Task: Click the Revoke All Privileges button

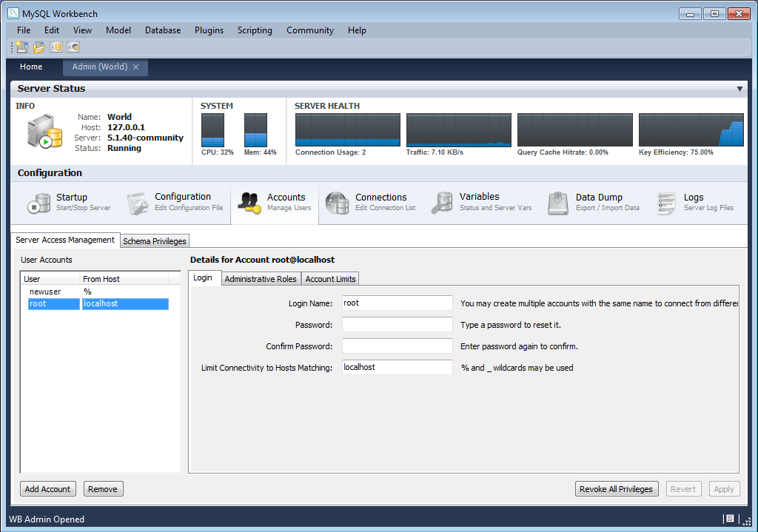Action: coord(617,488)
